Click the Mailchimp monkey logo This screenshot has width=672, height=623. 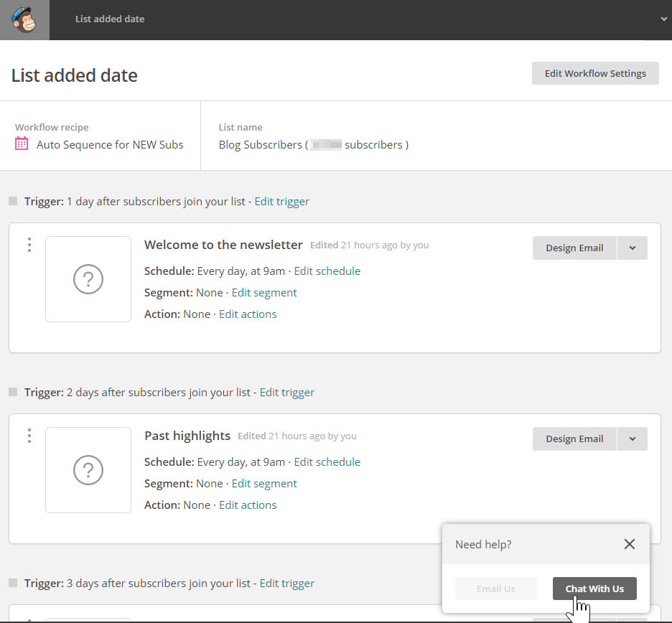pyautogui.click(x=24, y=19)
